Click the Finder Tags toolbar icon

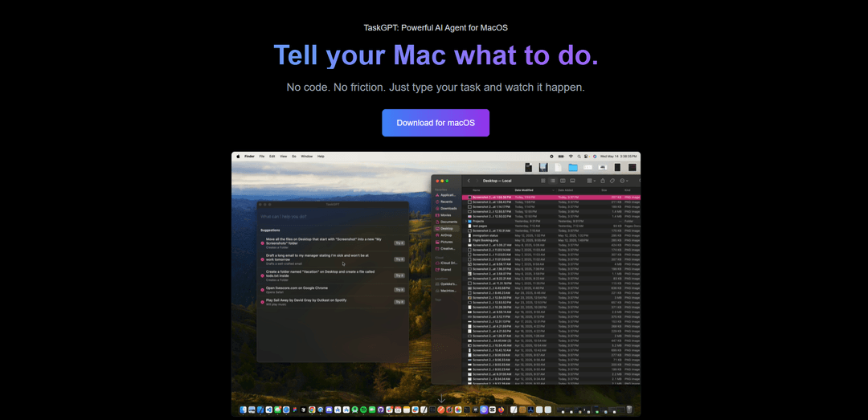612,181
